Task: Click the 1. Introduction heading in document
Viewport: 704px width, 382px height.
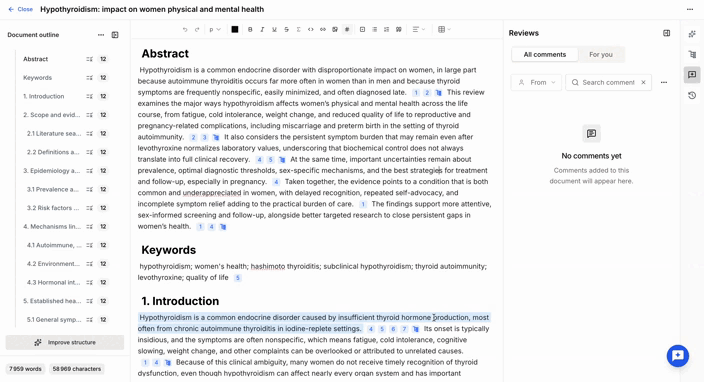Action: point(180,301)
